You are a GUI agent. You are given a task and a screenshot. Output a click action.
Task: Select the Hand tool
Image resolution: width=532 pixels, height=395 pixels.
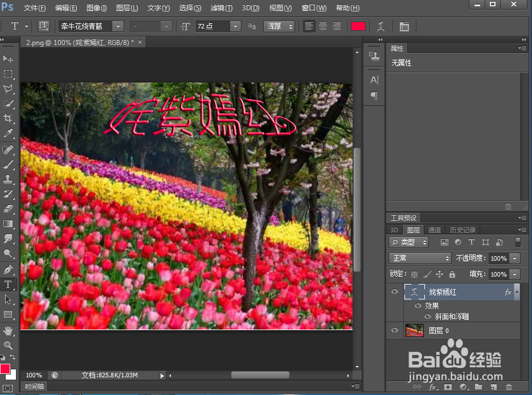tap(8, 331)
